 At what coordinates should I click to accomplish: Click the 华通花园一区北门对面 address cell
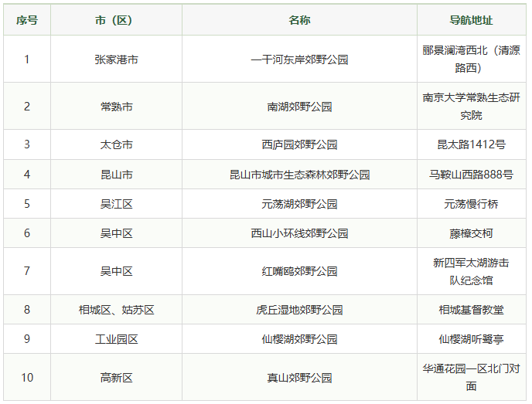coord(471,377)
